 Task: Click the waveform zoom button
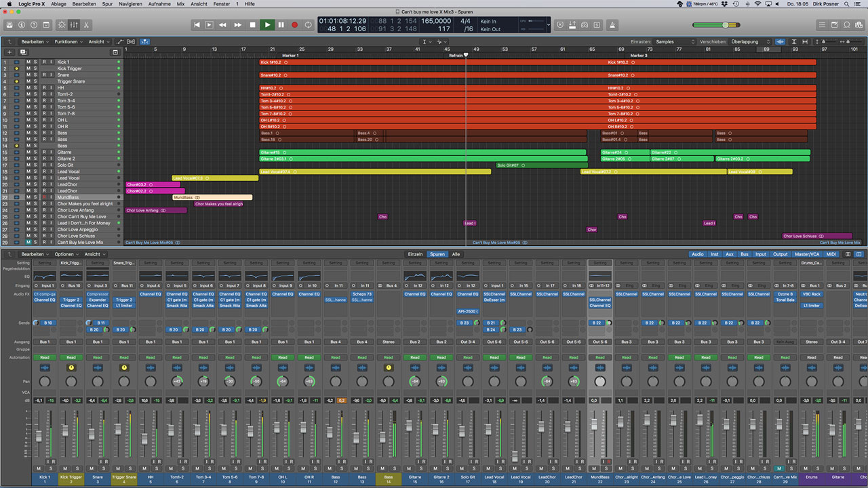(x=781, y=41)
